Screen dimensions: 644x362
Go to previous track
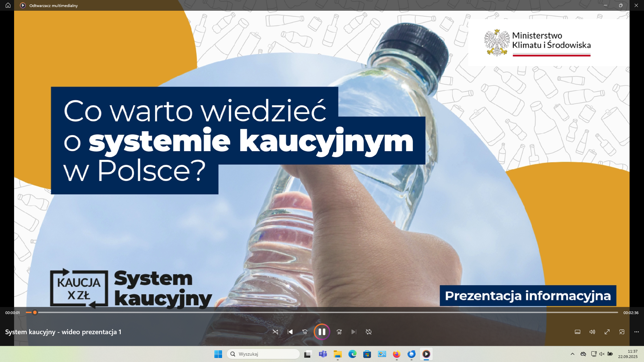(x=290, y=332)
